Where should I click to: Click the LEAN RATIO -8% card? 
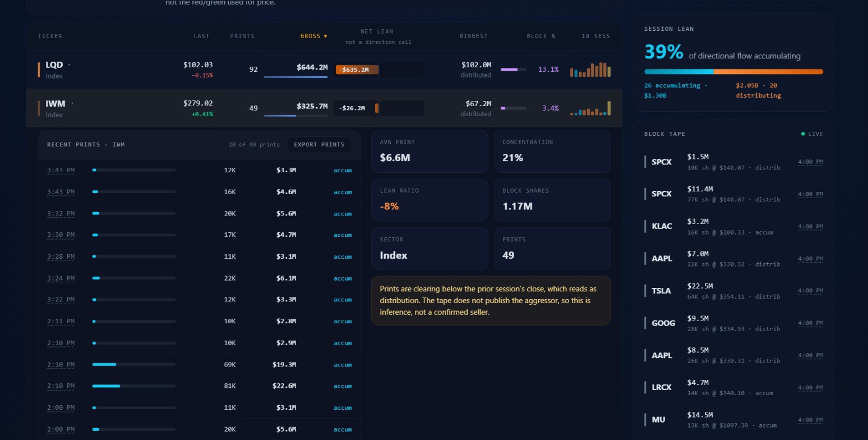[430, 200]
